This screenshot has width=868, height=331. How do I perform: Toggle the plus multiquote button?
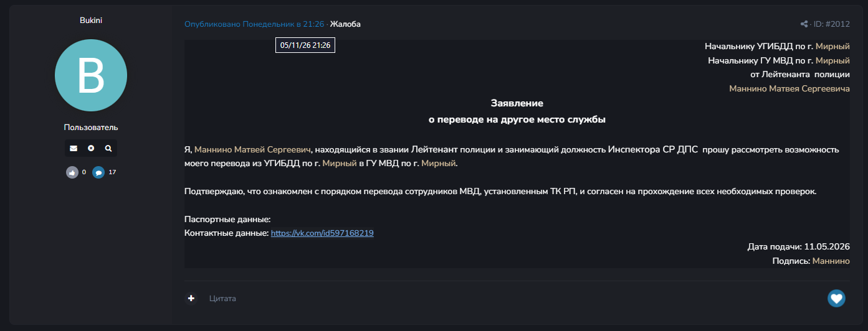pyautogui.click(x=191, y=299)
